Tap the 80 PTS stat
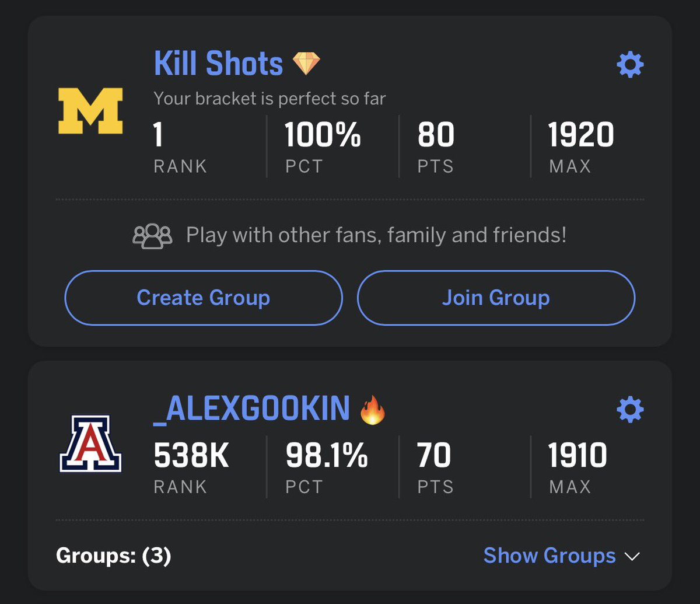 [436, 146]
